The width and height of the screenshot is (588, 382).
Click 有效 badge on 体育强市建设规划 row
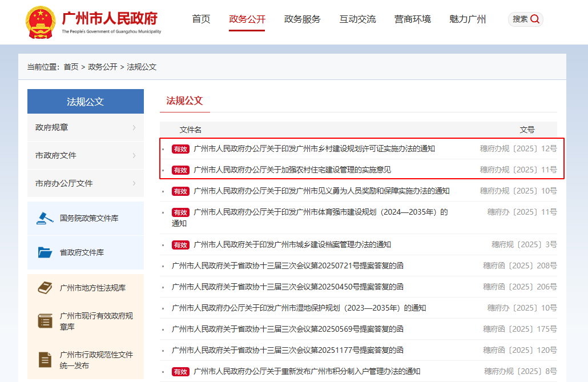180,212
